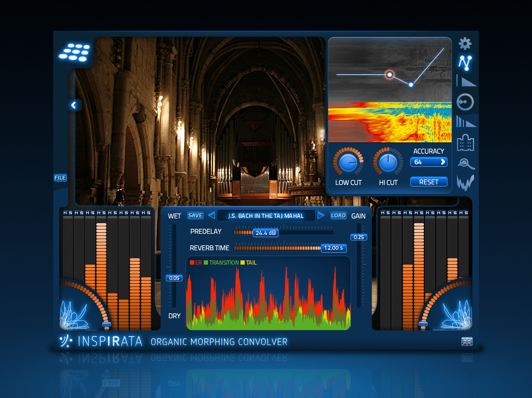Screen dimensions: 532x398
Task: Select the EQ curve editor icon
Action: 465,63
